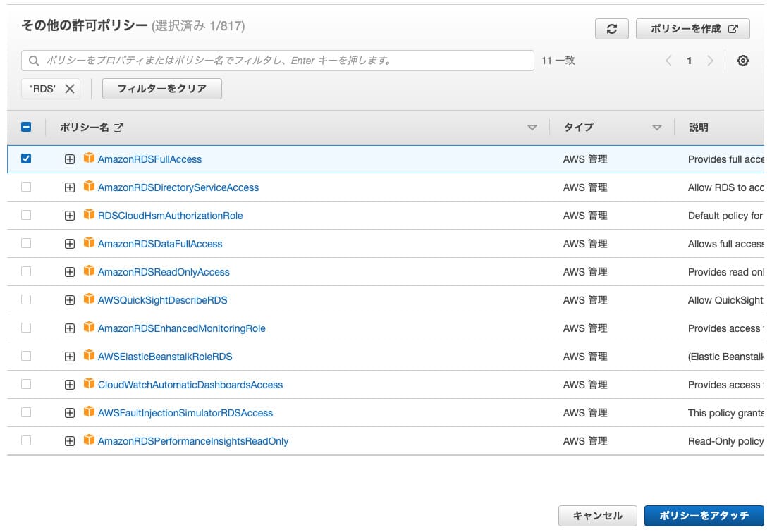Uncheck the AmazonRDSFullAccess checkbox

(x=26, y=159)
